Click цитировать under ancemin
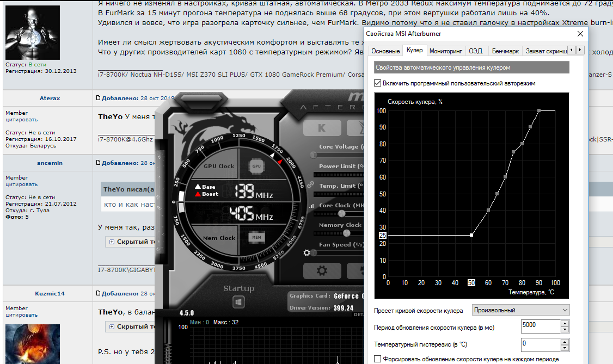The height and width of the screenshot is (364, 613). pyautogui.click(x=21, y=184)
